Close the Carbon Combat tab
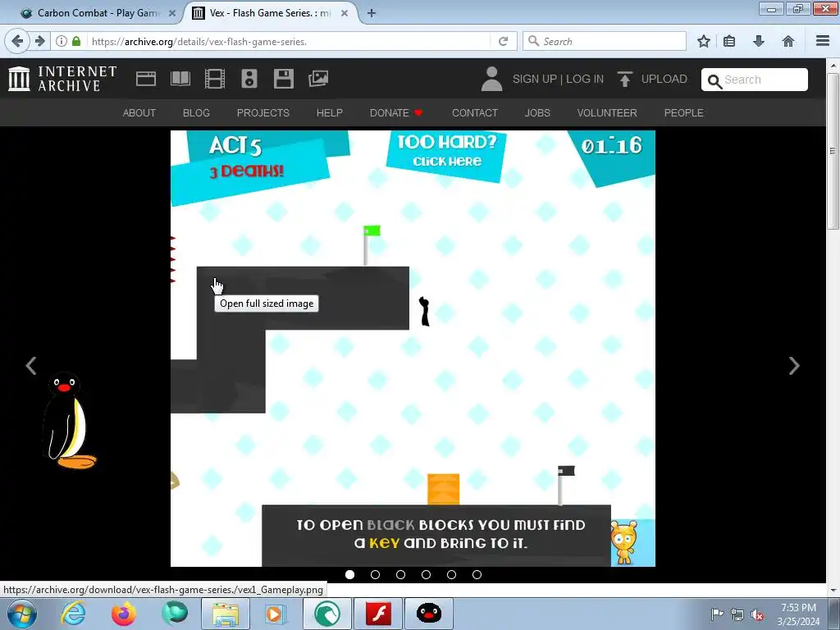The height and width of the screenshot is (630, 840). pyautogui.click(x=172, y=13)
